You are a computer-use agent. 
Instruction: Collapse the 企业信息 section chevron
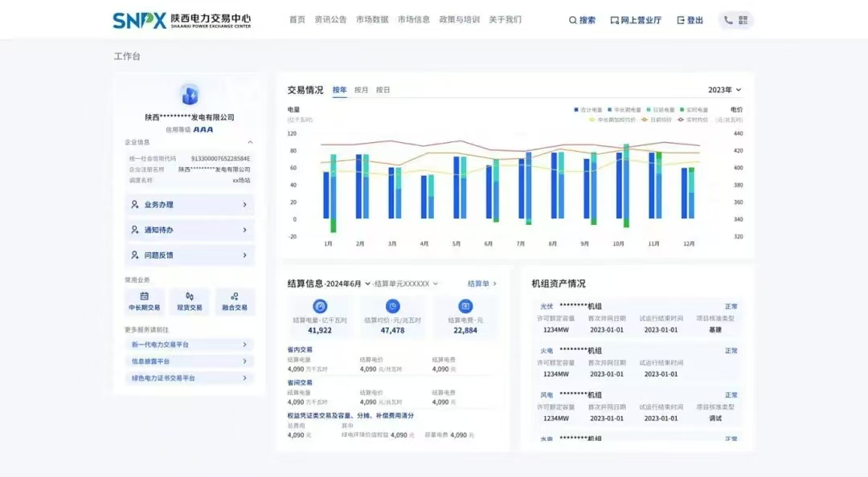point(250,142)
